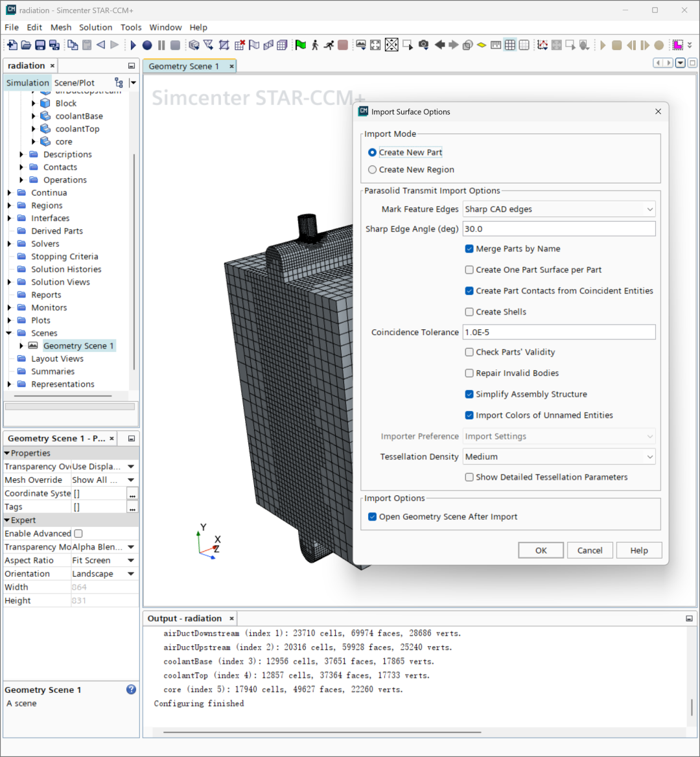Open the Mesh Override dropdown
Screen dimensions: 700x757
click(x=131, y=480)
